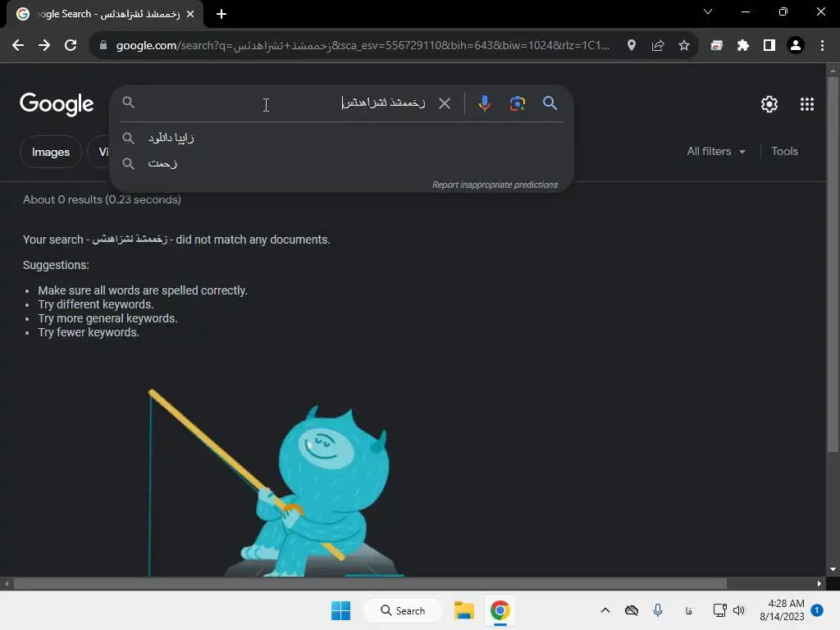Reload the Google search page
Image resolution: width=840 pixels, height=630 pixels.
pyautogui.click(x=71, y=46)
